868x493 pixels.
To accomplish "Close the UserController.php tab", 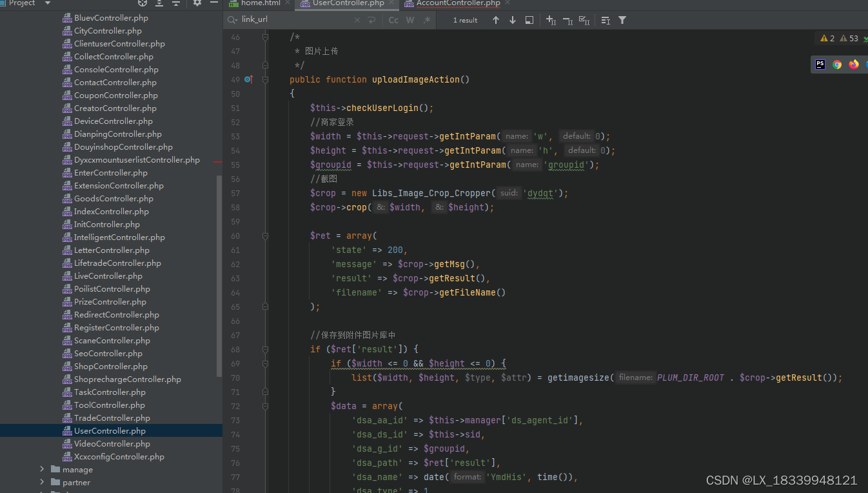I will [x=392, y=3].
